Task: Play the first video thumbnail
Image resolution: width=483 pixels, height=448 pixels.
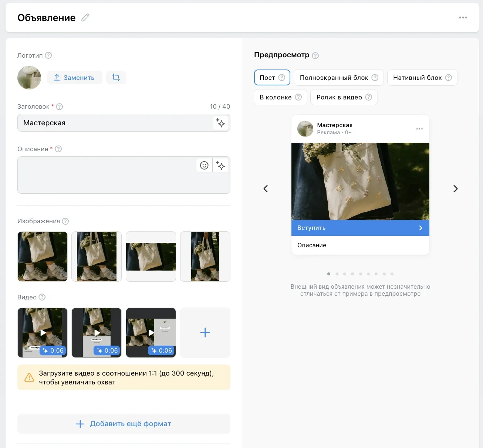Action: 43,333
